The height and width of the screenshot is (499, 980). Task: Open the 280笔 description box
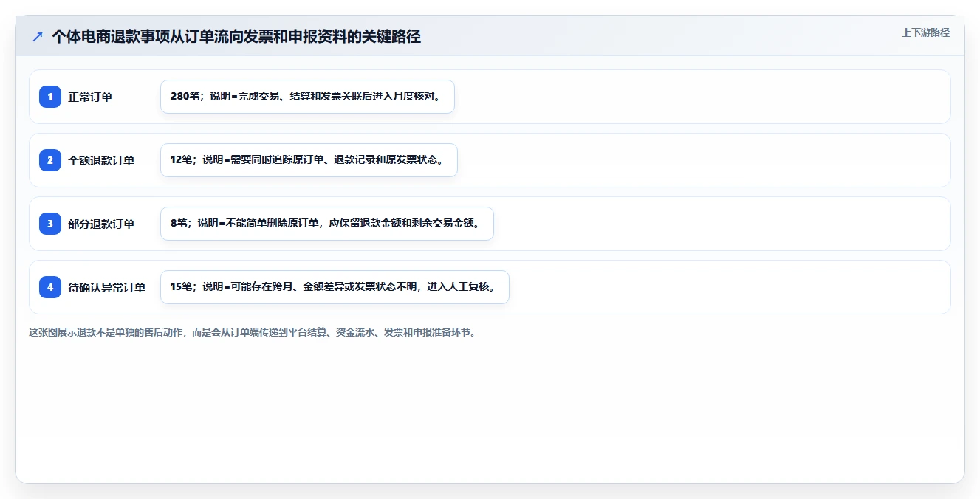[x=307, y=97]
